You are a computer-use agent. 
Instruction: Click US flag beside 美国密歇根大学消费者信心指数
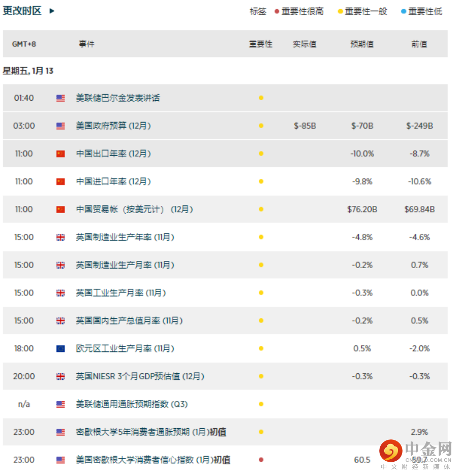pos(60,460)
